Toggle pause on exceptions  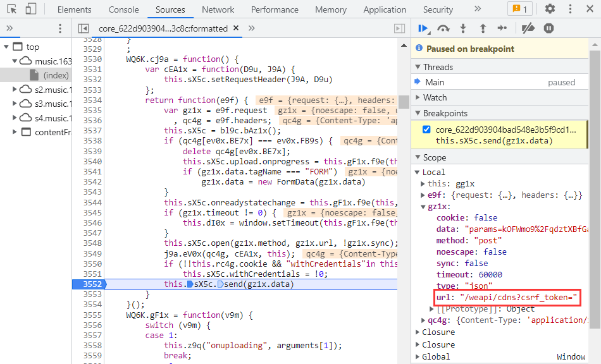pos(548,28)
